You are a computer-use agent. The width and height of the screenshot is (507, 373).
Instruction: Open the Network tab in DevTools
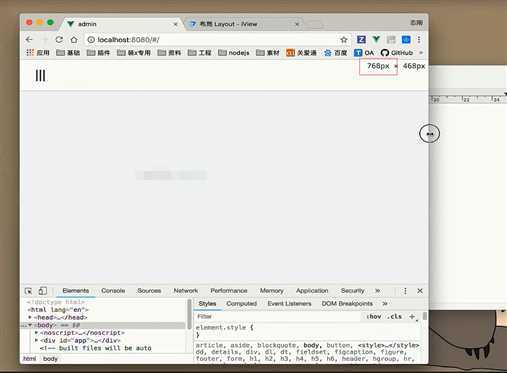pyautogui.click(x=186, y=291)
